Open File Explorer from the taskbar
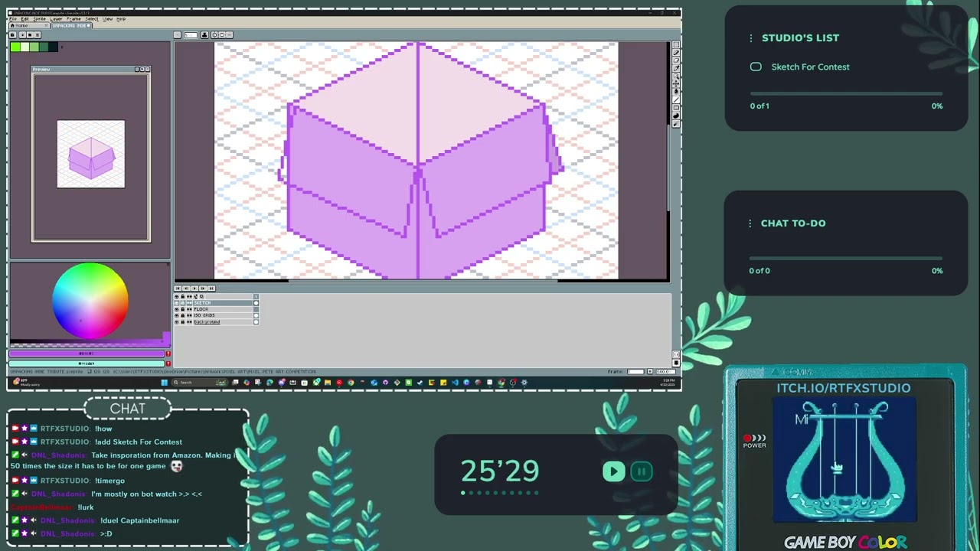 click(x=328, y=382)
